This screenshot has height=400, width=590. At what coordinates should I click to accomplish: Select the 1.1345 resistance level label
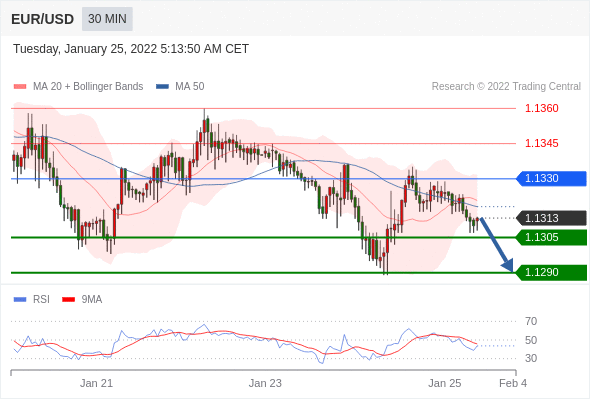pyautogui.click(x=541, y=143)
